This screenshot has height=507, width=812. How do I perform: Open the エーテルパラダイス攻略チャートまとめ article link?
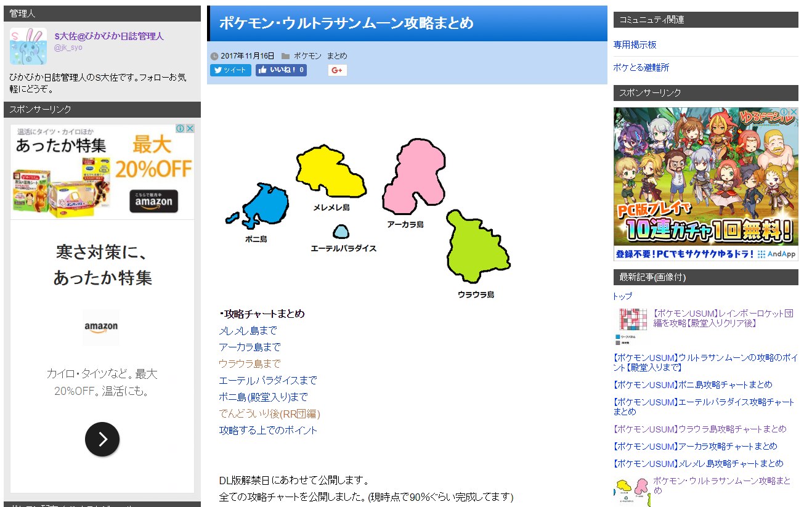point(704,407)
